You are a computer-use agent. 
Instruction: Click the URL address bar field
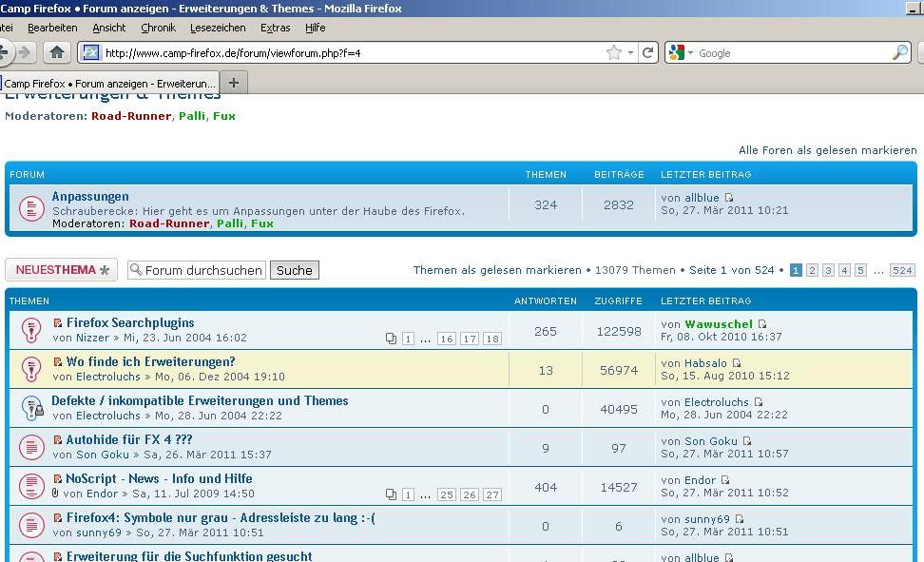coord(354,52)
